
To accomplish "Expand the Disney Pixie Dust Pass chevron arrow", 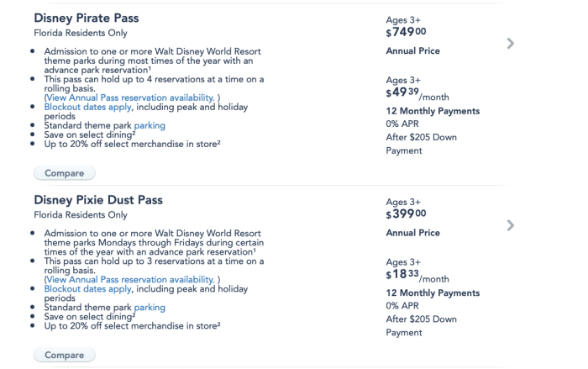I will pyautogui.click(x=511, y=225).
